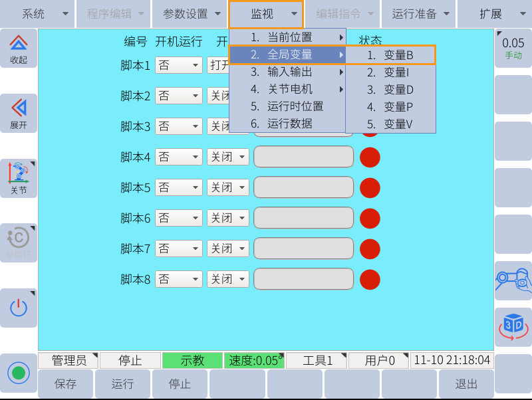Switch 脚本6 open state to 打开
532x400 pixels.
click(228, 218)
